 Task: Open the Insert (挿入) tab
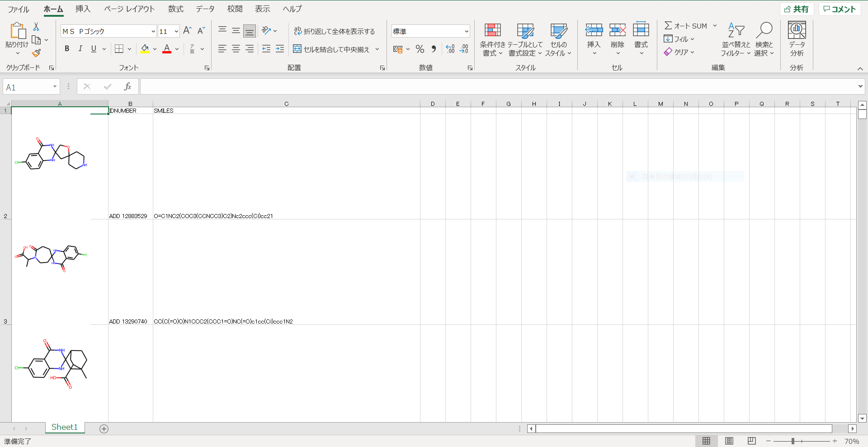click(x=83, y=9)
